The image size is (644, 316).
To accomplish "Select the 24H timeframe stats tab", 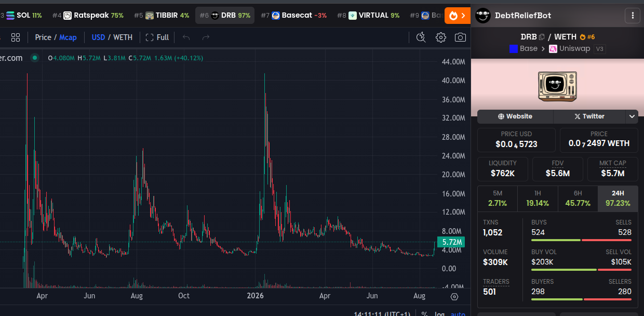I will (x=618, y=199).
